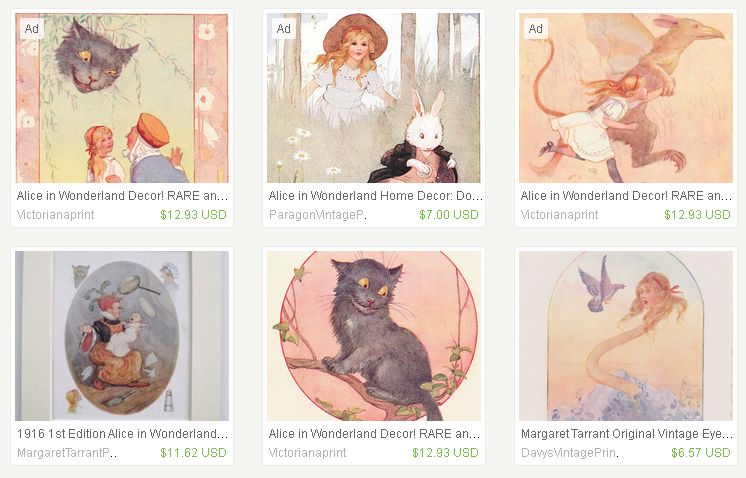Viewport: 746px width, 478px height.
Task: Visit the MargaretTarrantP shop link
Action: pos(67,453)
